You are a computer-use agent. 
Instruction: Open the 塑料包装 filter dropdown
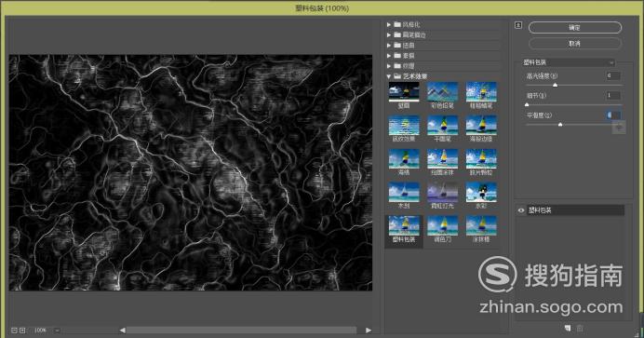coord(569,62)
